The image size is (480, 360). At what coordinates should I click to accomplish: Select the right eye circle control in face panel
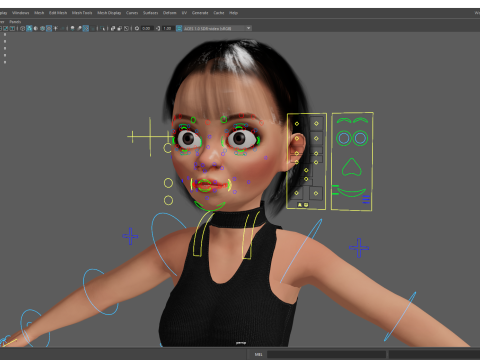coord(360,138)
